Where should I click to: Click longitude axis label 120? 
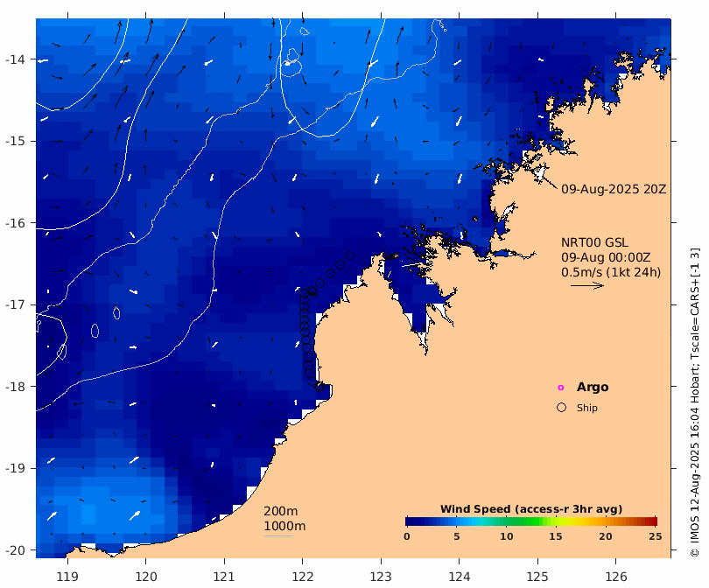(x=146, y=577)
